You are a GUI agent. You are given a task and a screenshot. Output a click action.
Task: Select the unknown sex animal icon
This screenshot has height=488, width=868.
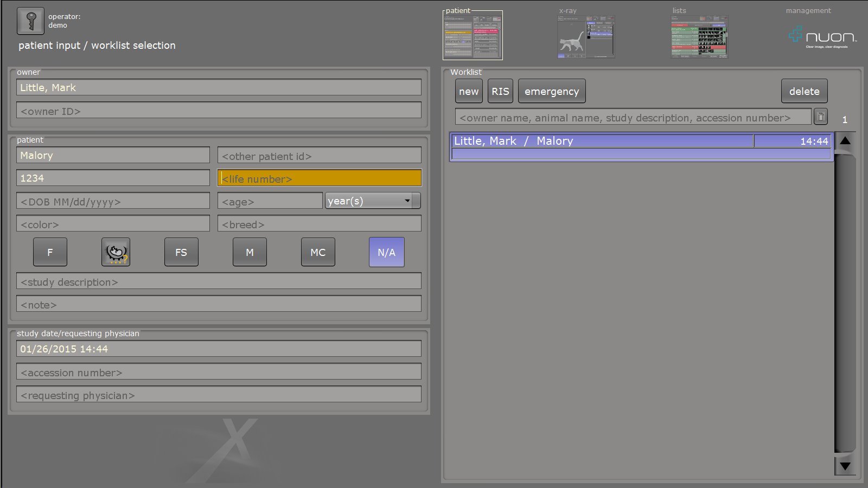116,252
